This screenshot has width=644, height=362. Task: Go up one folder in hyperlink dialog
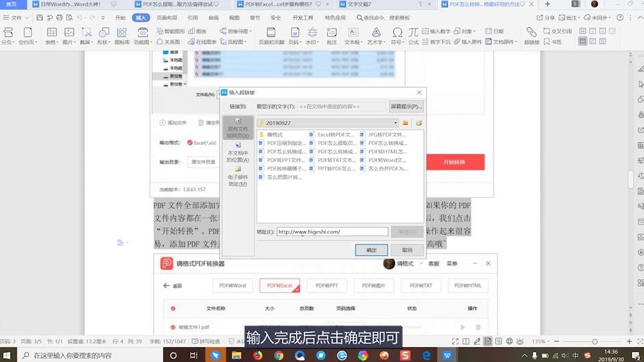pos(405,123)
